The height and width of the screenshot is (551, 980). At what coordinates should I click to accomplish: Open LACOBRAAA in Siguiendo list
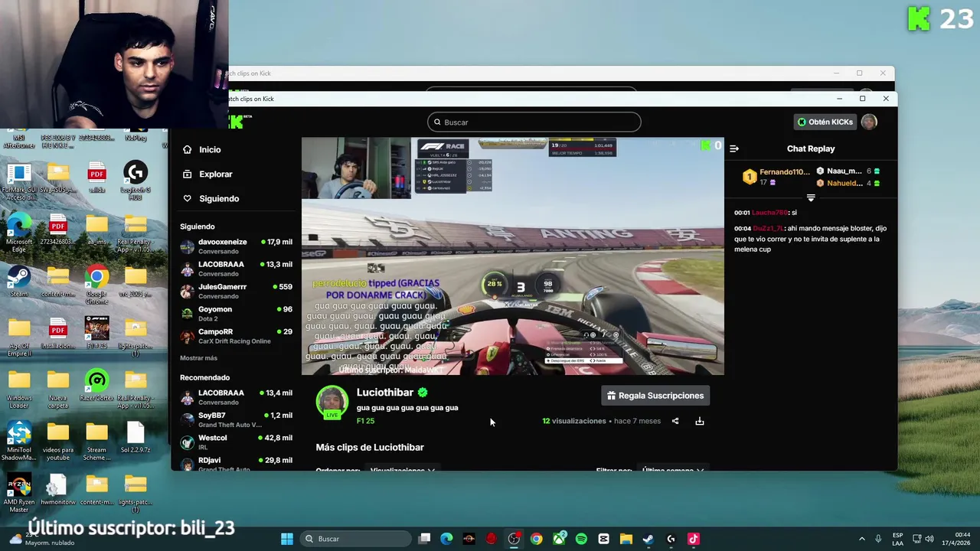pyautogui.click(x=236, y=269)
